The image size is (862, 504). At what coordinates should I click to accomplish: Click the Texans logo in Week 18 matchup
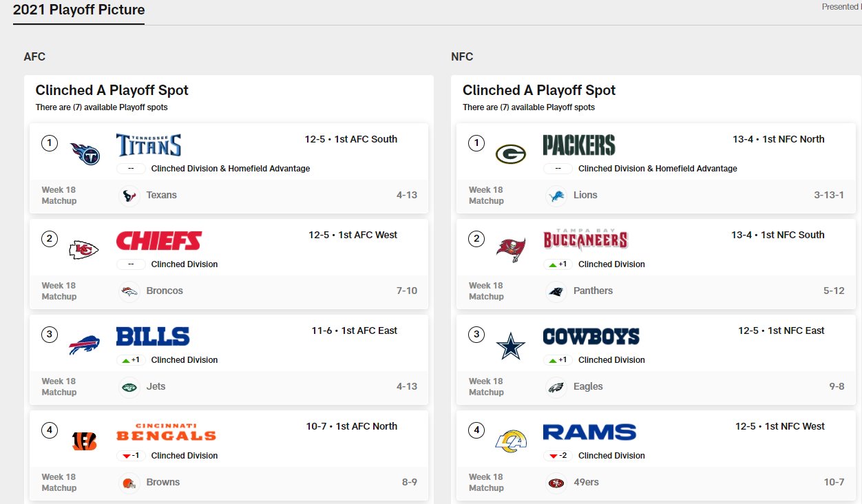point(129,196)
